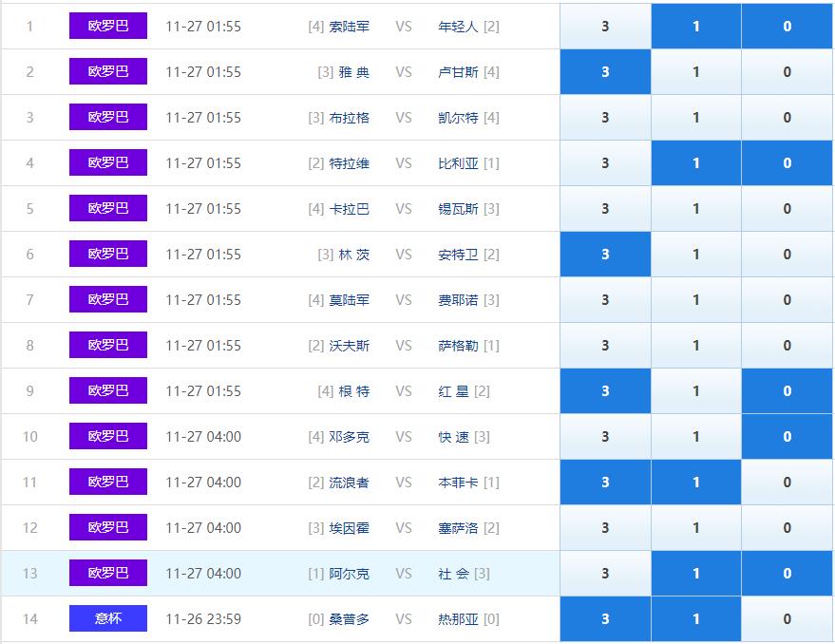Select option 1 for 沃夫斯 vs 萨格勒

click(696, 346)
